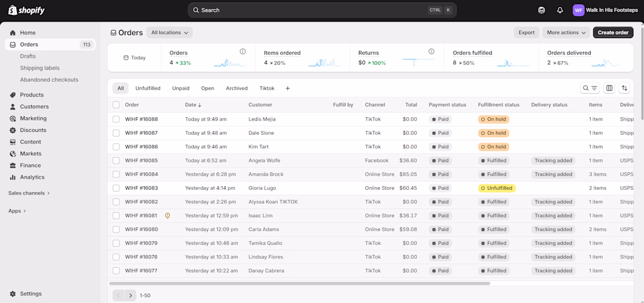644x303 pixels.
Task: Click the Returns info icon in stats
Action: click(x=431, y=52)
